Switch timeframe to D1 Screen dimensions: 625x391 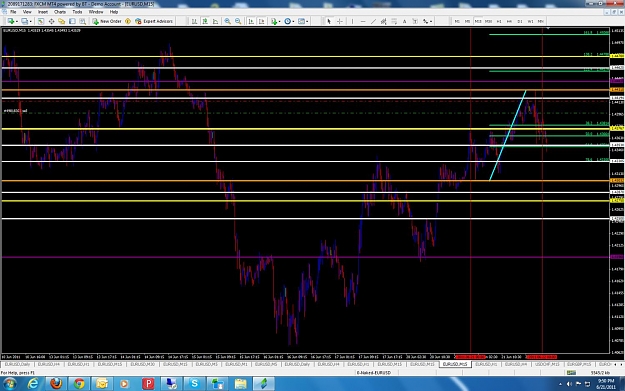click(520, 21)
